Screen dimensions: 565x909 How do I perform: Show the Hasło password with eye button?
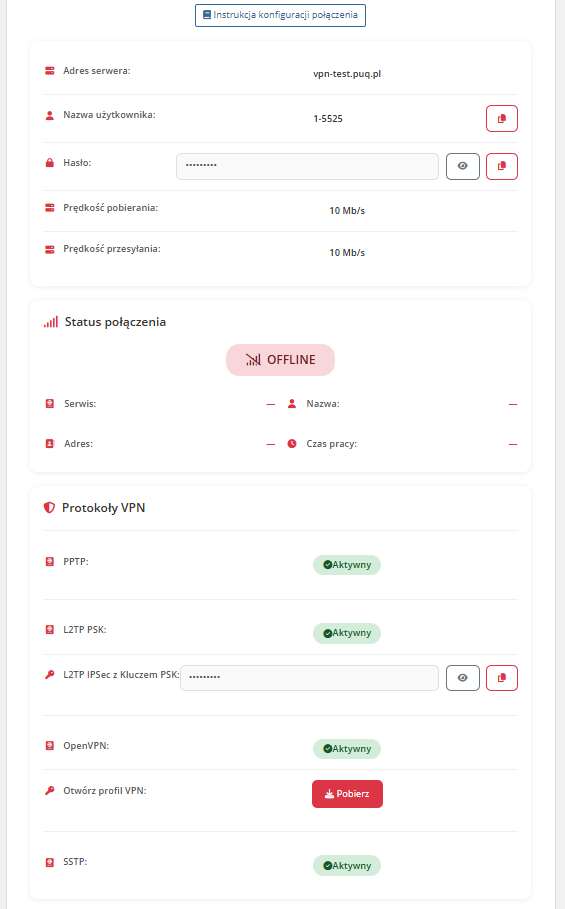[x=462, y=166]
